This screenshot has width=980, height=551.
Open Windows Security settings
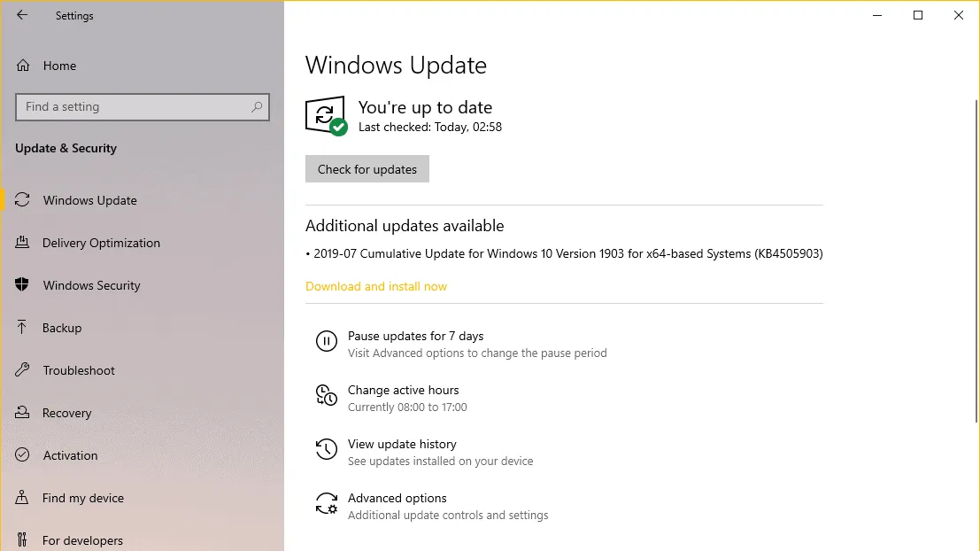coord(21,285)
